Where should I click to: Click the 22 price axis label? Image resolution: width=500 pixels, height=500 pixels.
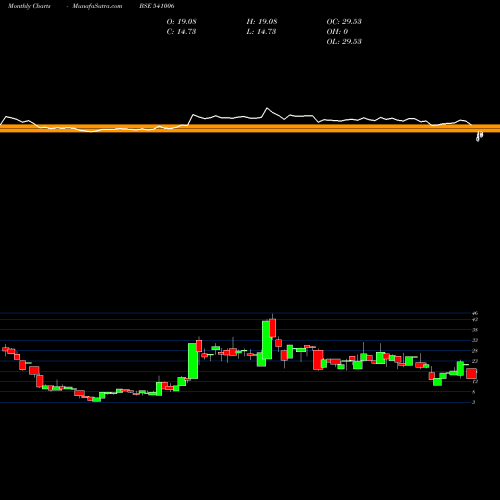[475, 361]
